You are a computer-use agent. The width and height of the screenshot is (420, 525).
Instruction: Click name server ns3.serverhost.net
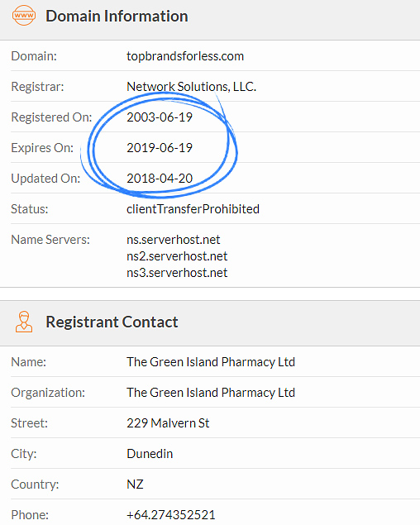pyautogui.click(x=177, y=273)
